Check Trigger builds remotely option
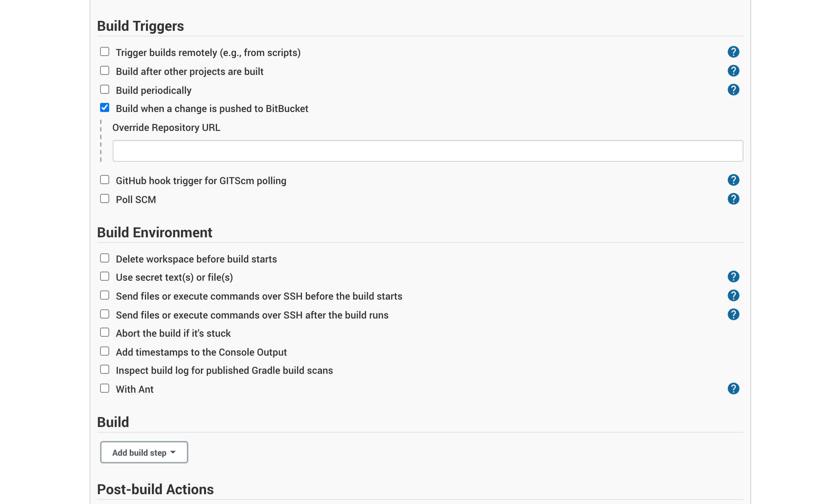Image resolution: width=840 pixels, height=504 pixels. point(105,52)
